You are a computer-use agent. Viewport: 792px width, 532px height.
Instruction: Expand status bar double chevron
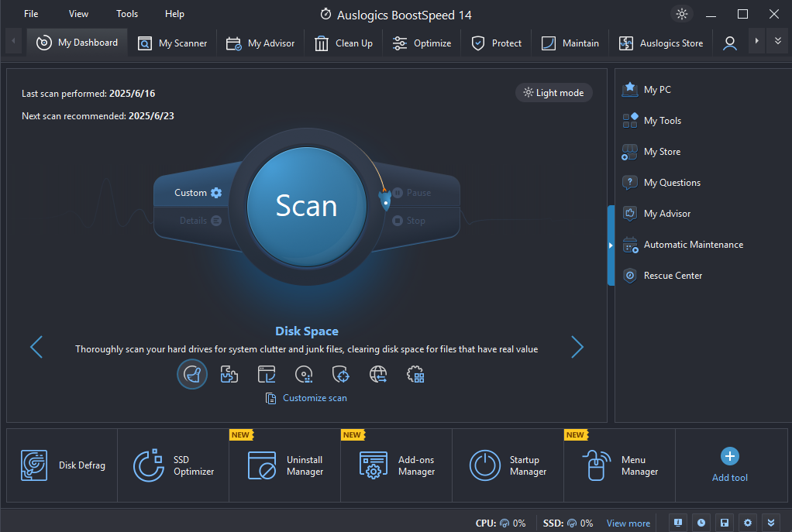[771, 523]
